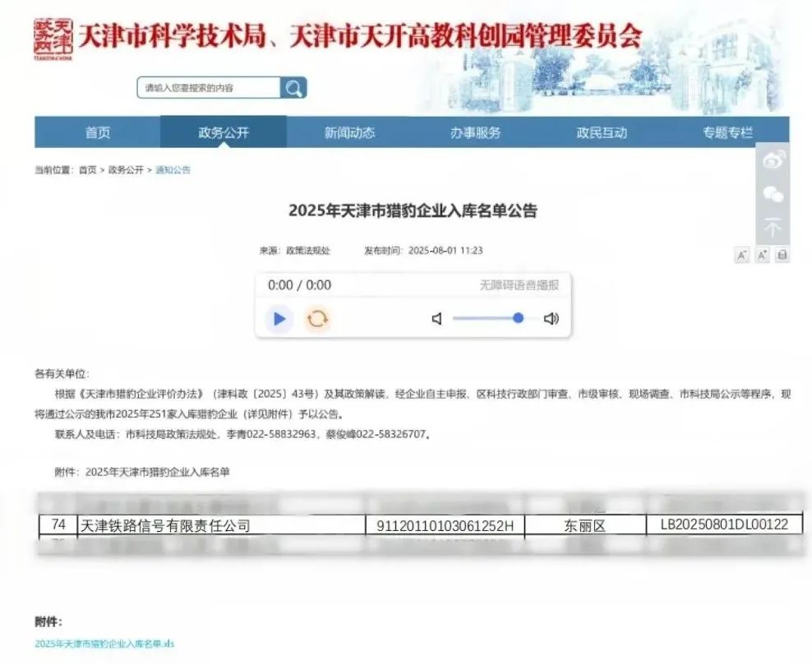Click the 无障碍语音播报 label

click(519, 285)
